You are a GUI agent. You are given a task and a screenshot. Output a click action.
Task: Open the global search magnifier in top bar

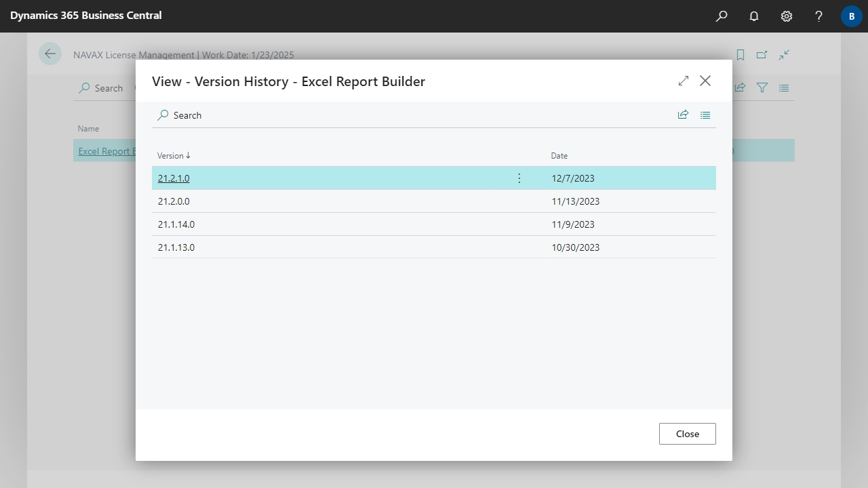(x=722, y=16)
